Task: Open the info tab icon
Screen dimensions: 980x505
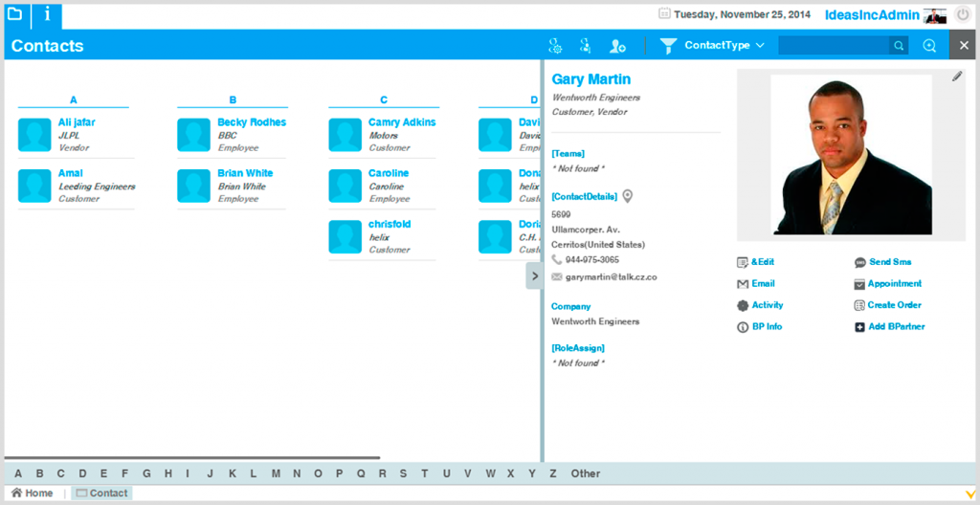Action: tap(47, 14)
